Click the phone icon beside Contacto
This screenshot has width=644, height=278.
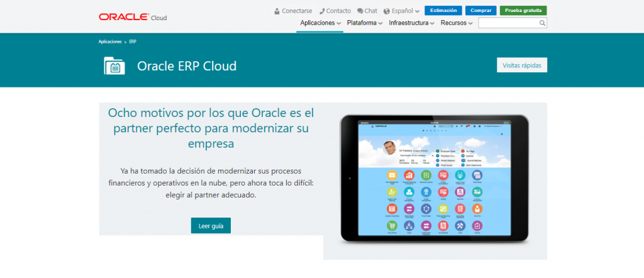click(322, 11)
